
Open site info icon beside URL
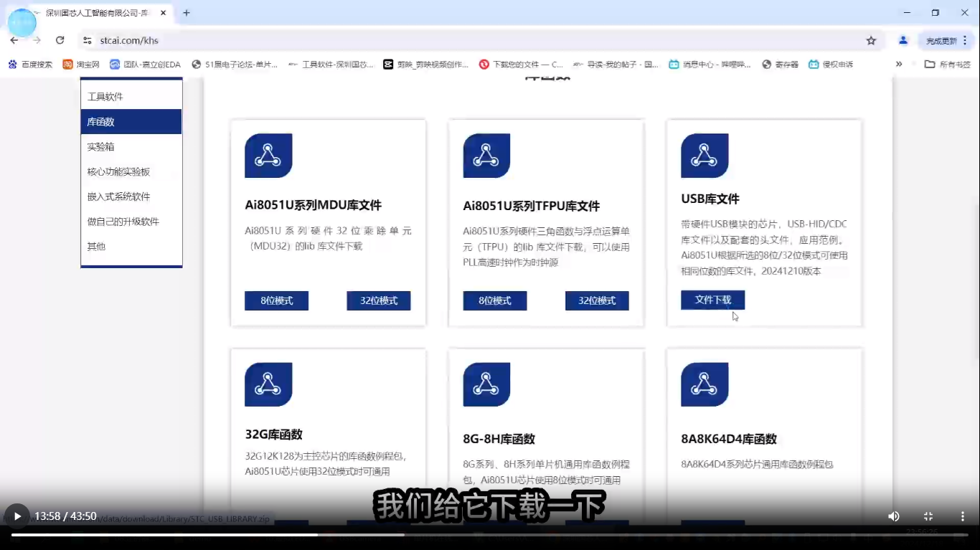tap(88, 41)
